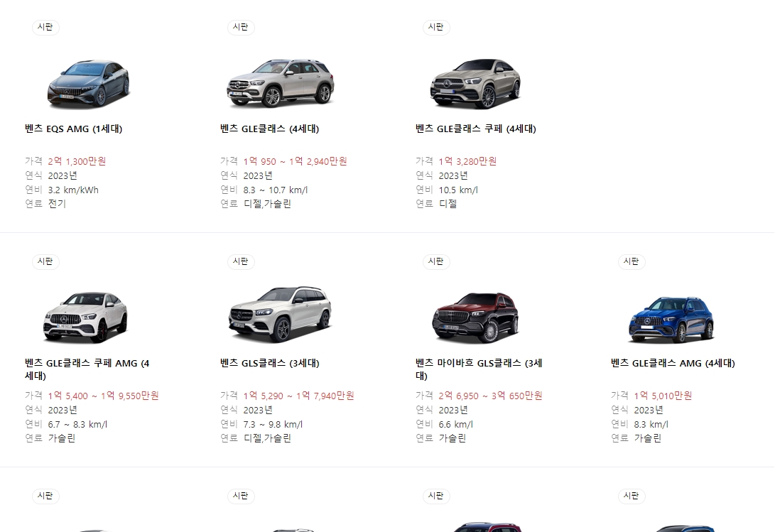The height and width of the screenshot is (532, 775).
Task: Click the 시판 badge in bottom row, first column
Action: coord(45,496)
